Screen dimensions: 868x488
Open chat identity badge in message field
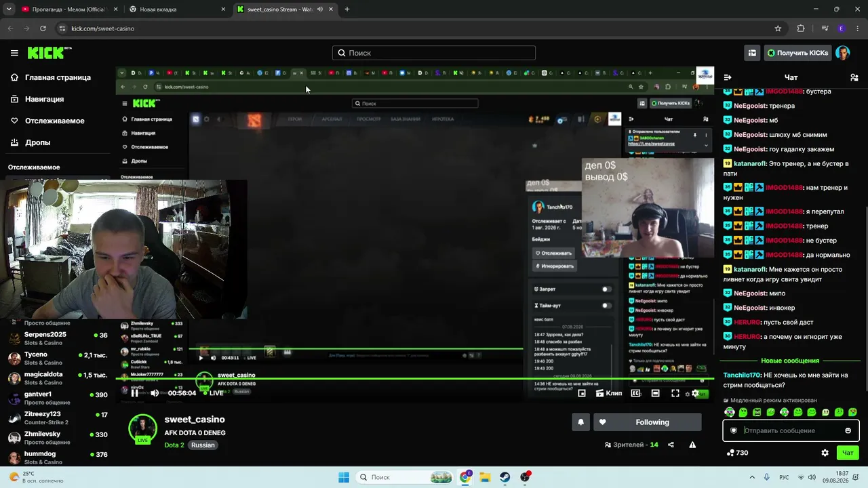(x=733, y=430)
